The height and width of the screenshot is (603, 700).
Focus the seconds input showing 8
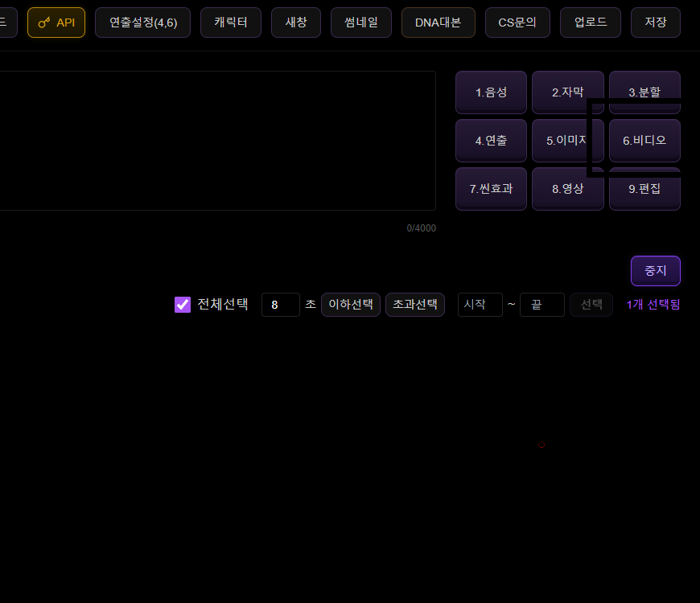click(280, 305)
